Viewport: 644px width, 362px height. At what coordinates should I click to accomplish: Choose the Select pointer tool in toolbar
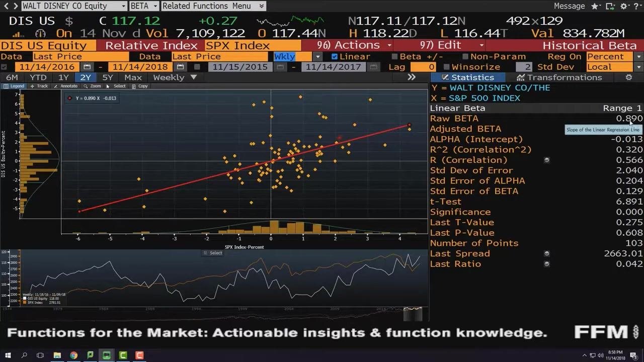(116, 86)
